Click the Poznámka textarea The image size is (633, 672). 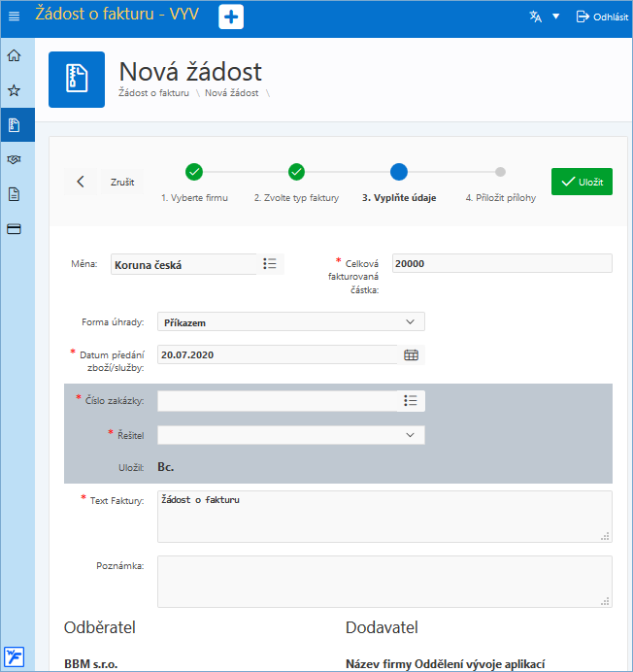(384, 582)
